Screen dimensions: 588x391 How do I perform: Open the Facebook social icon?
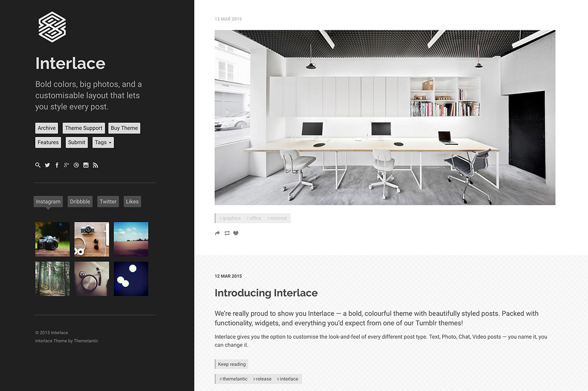57,165
